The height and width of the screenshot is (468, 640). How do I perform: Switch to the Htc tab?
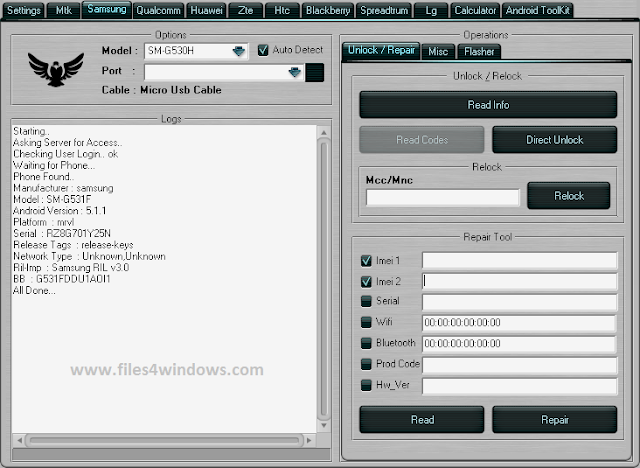coord(282,10)
